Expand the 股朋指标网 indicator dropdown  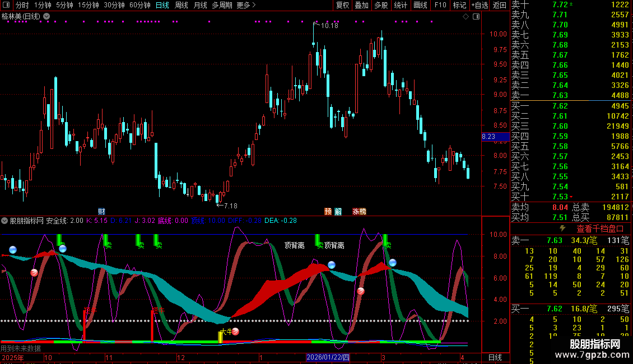coord(5,221)
